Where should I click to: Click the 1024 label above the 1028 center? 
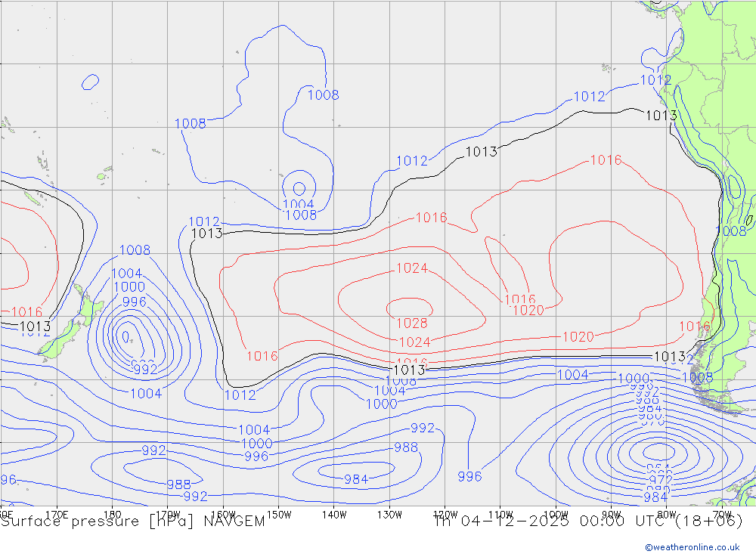412,268
